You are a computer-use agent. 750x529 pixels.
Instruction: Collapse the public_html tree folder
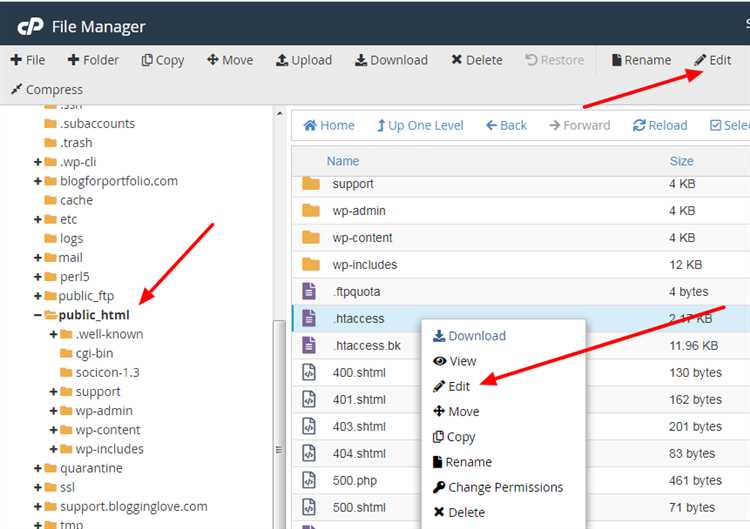coord(38,315)
